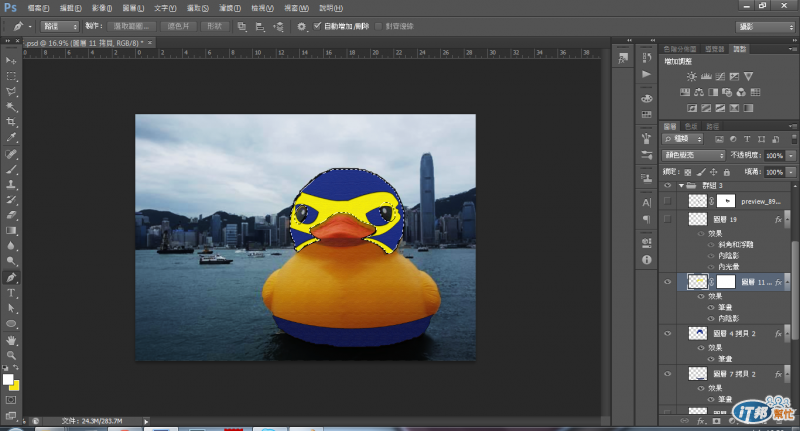Select the Eraser tool
800x431 pixels.
(x=11, y=215)
